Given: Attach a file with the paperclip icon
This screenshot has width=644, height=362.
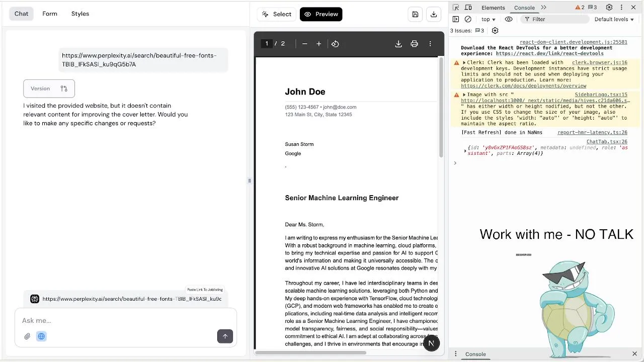Looking at the screenshot, I should (x=27, y=336).
